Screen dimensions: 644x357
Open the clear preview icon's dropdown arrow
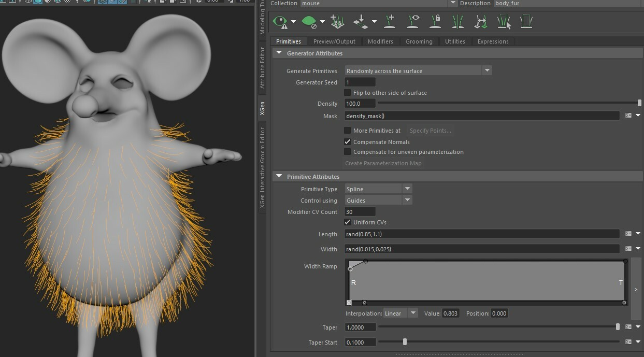[x=322, y=22]
